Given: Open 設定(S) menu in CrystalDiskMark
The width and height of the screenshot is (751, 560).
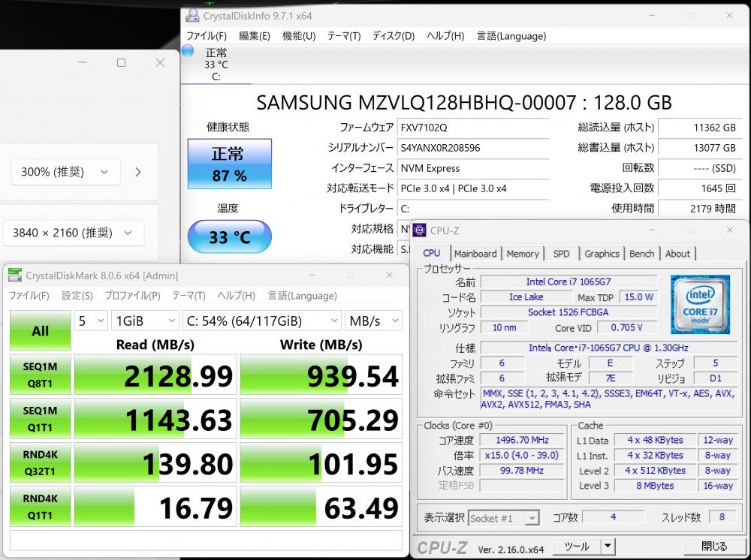Looking at the screenshot, I should click(x=77, y=296).
